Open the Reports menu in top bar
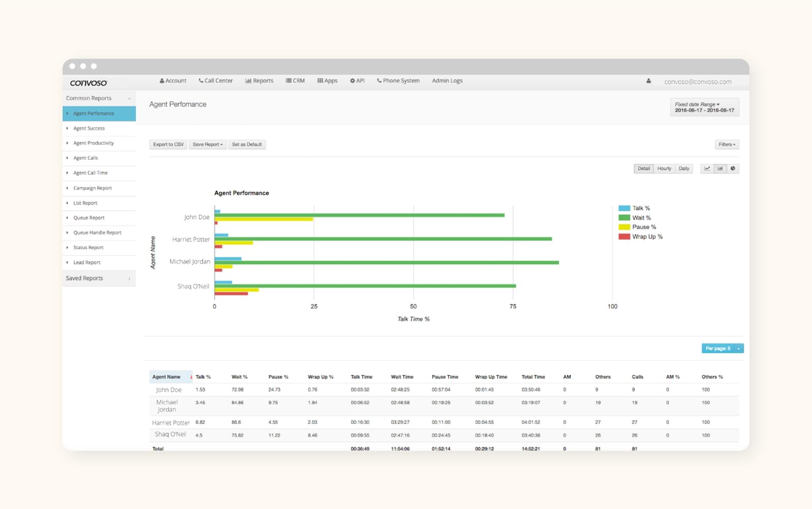 pyautogui.click(x=259, y=81)
